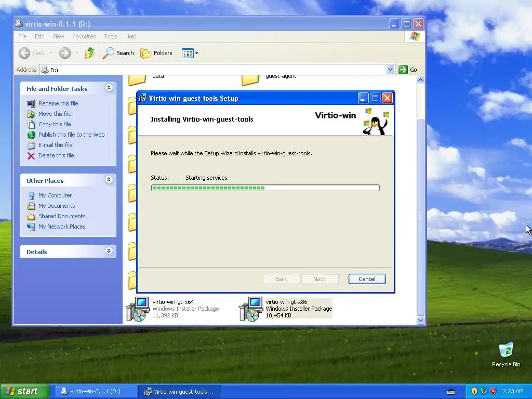Click the yellow security shield tray icon
Screen dimensions: 532x399
(474, 391)
